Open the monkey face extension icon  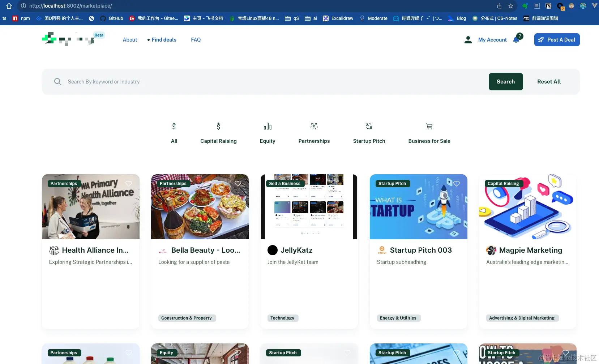(572, 6)
